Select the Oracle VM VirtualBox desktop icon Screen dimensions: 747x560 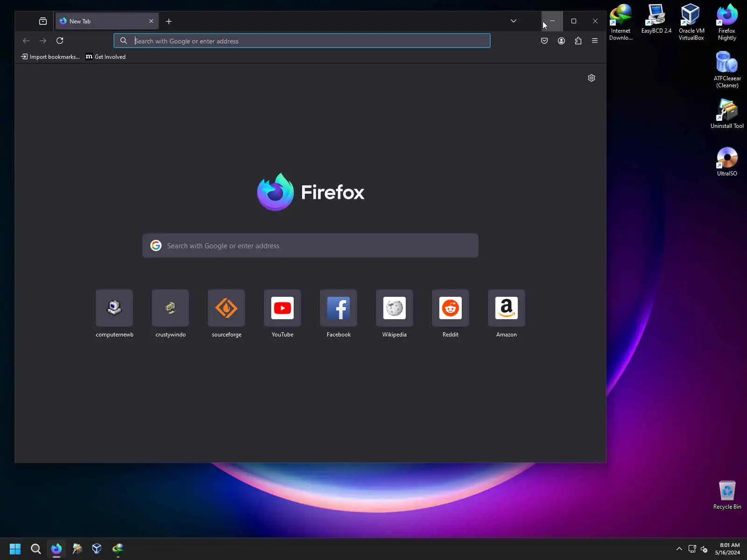click(691, 22)
